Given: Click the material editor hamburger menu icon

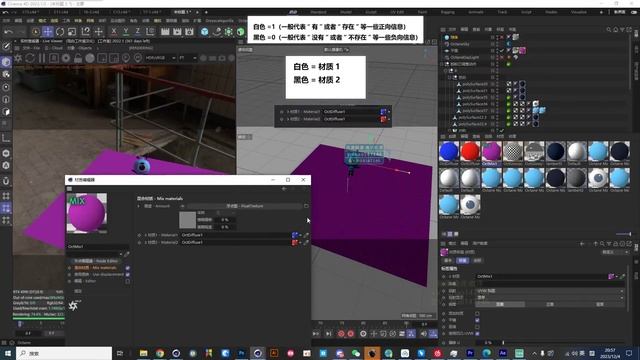Looking at the screenshot, I should [x=69, y=189].
